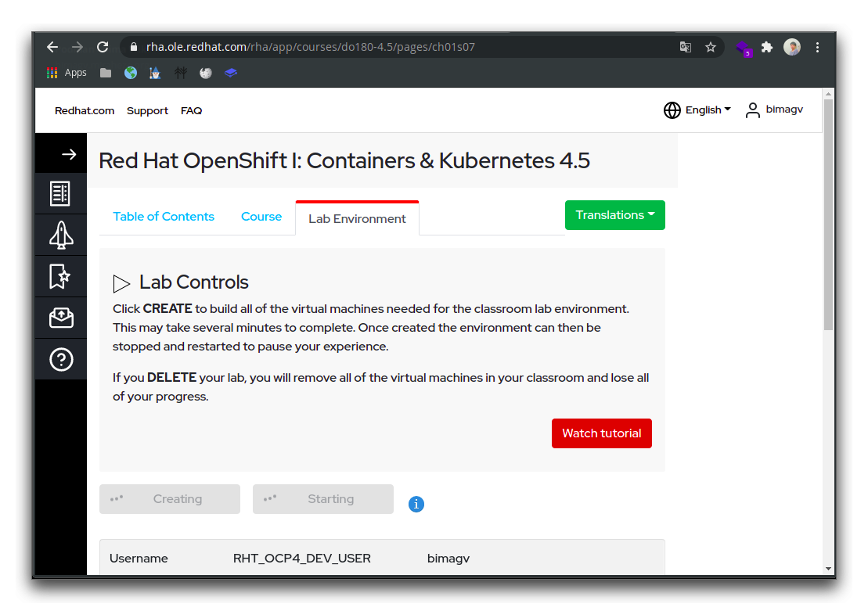Click the globe bookmark icon
The width and height of the screenshot is (868, 611).
click(131, 73)
